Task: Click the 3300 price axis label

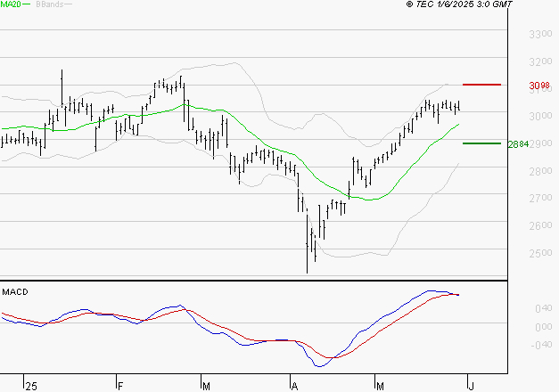Action: [x=540, y=35]
